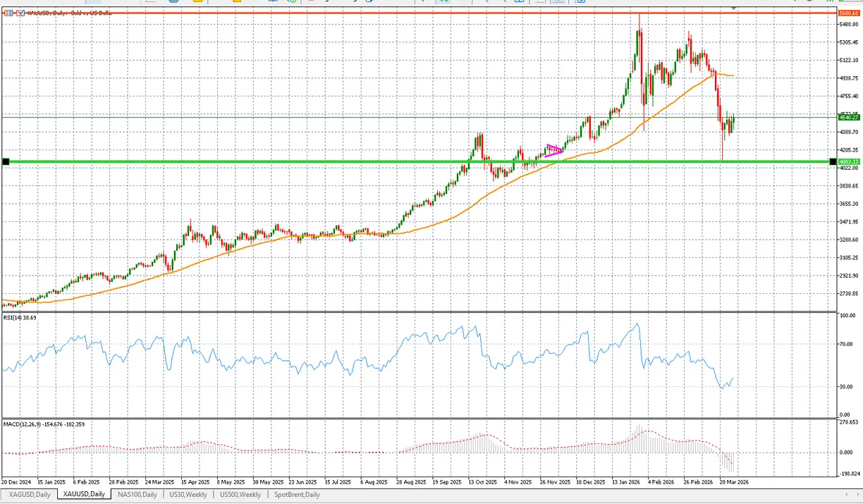Image resolution: width=863 pixels, height=504 pixels.
Task: Click the XAUUSD,Daily Gold vs US Dollar title
Action: tap(69, 13)
